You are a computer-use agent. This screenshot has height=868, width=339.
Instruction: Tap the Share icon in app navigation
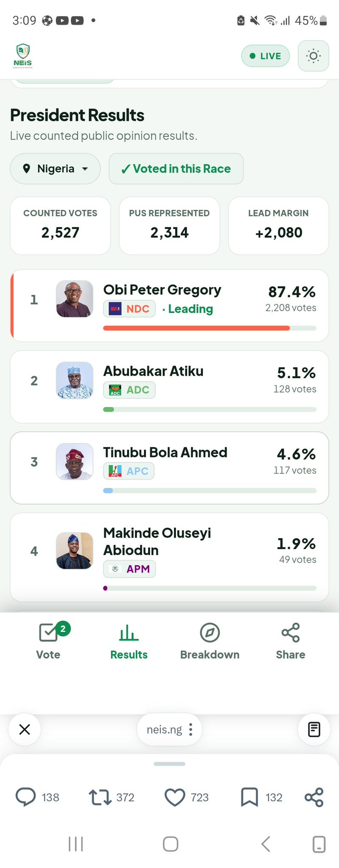click(291, 641)
